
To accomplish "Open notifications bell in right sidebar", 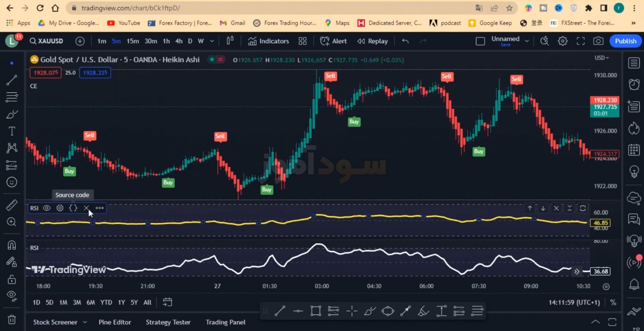I will tap(634, 285).
